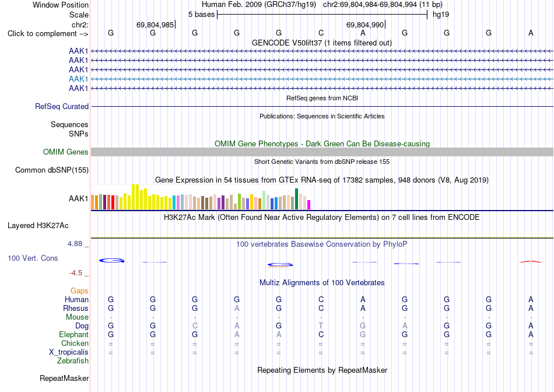Open 'RefSeq genes from NCBI' track title
This screenshot has width=554, height=392.
pyautogui.click(x=322, y=98)
